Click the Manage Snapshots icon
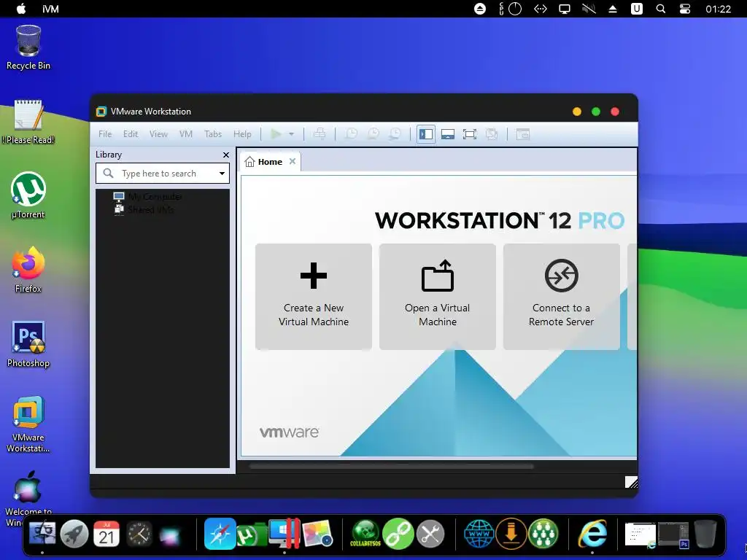Image resolution: width=747 pixels, height=560 pixels. (395, 134)
